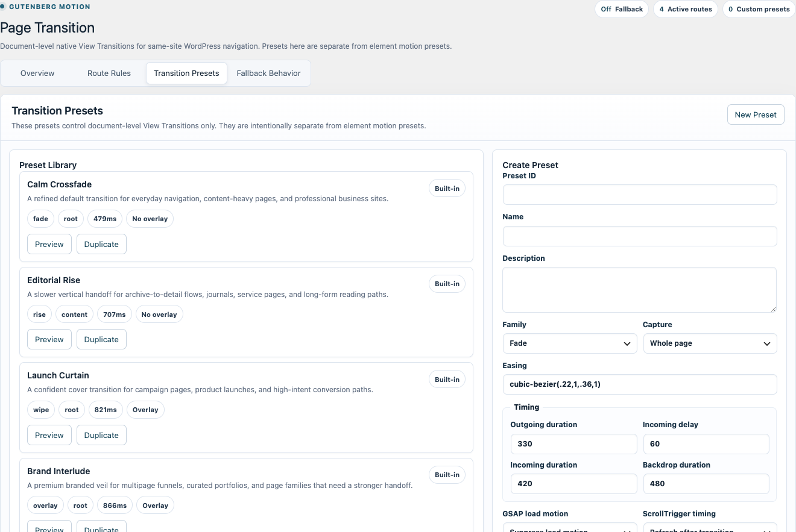Click into the Name input field
Viewport: 796px width, 532px height.
[640, 236]
